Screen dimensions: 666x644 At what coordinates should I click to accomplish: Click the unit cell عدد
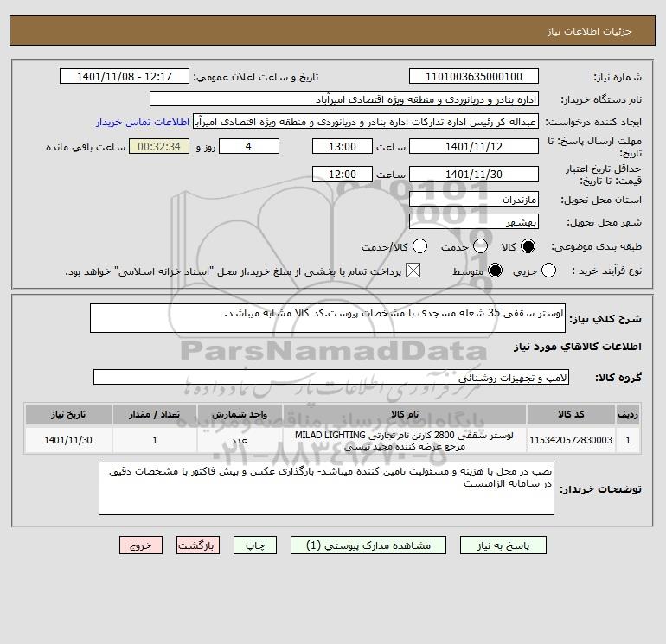(240, 440)
